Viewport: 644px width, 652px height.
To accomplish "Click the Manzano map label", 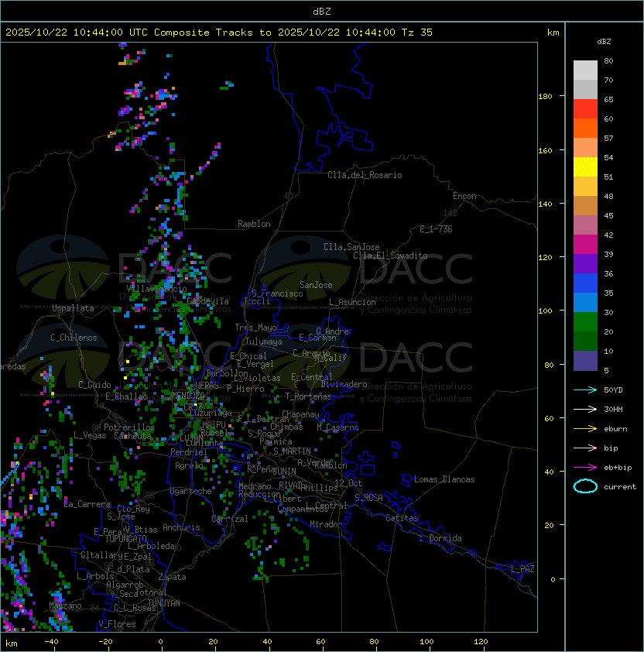I will click(65, 606).
